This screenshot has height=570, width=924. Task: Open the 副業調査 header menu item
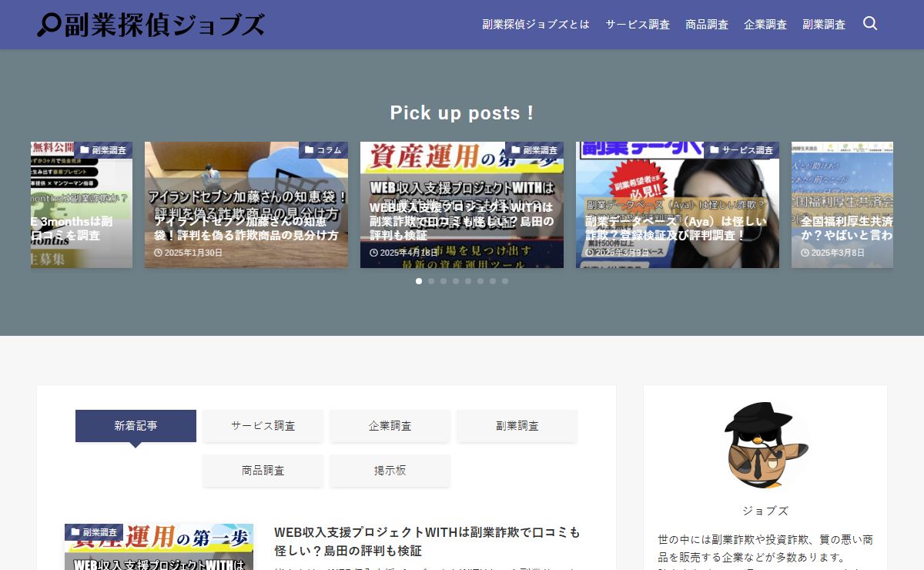click(x=824, y=25)
